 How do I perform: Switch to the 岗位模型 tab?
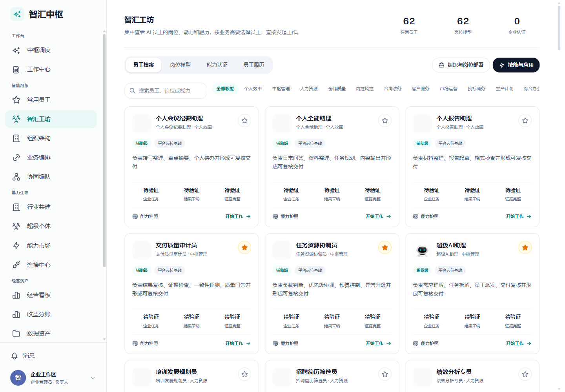pyautogui.click(x=180, y=65)
